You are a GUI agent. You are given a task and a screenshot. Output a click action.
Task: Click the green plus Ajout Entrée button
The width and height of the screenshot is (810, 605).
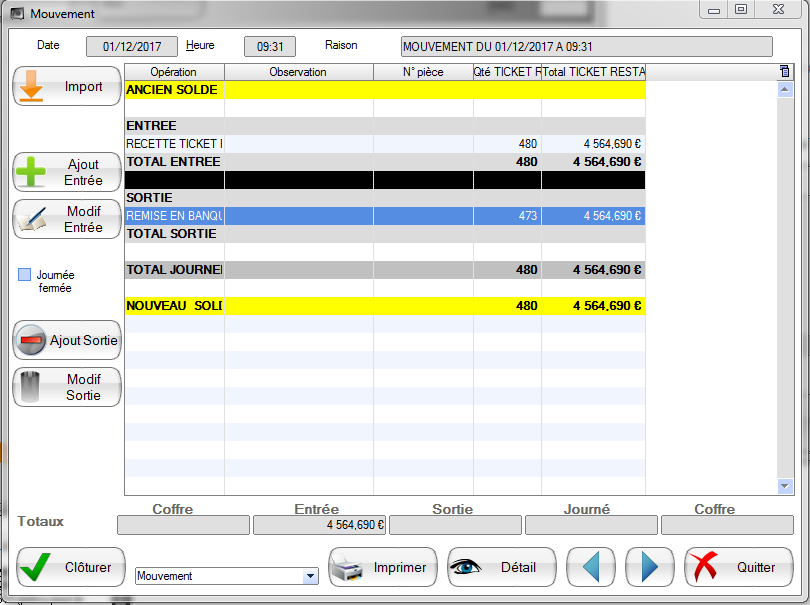66,172
